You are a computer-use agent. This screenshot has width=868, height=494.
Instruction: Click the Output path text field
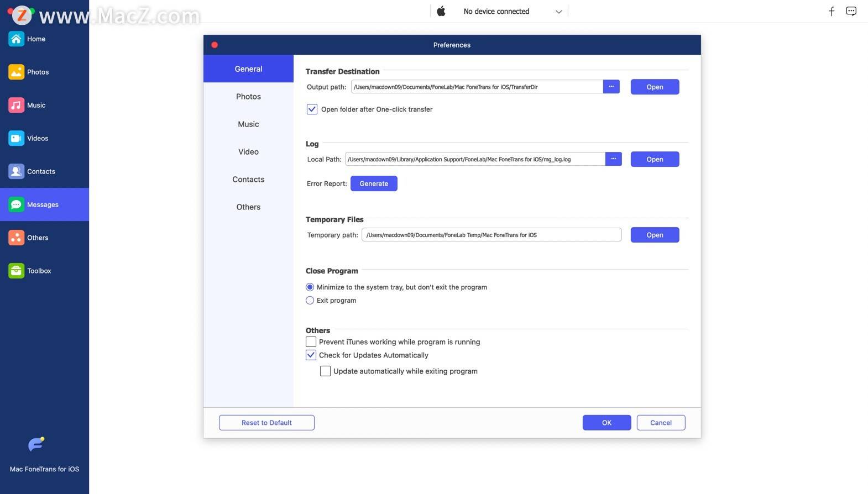point(477,87)
